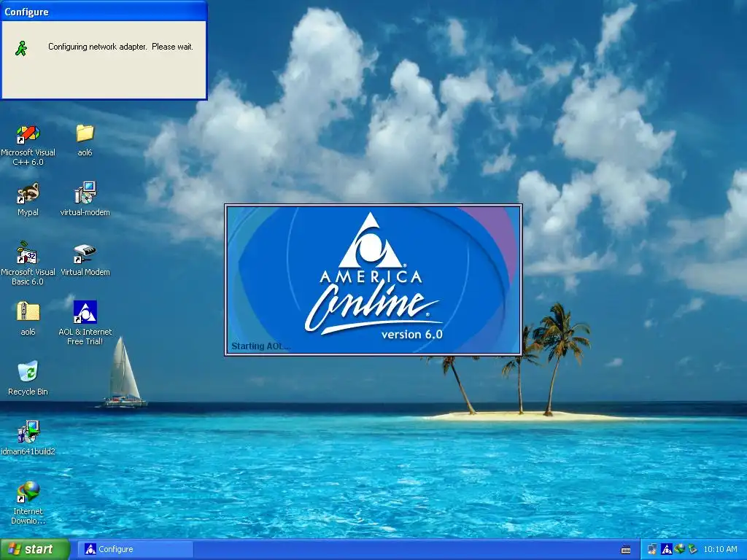Screen dimensions: 747x560
Task: Click the green modem tray icon
Action: coord(692,549)
